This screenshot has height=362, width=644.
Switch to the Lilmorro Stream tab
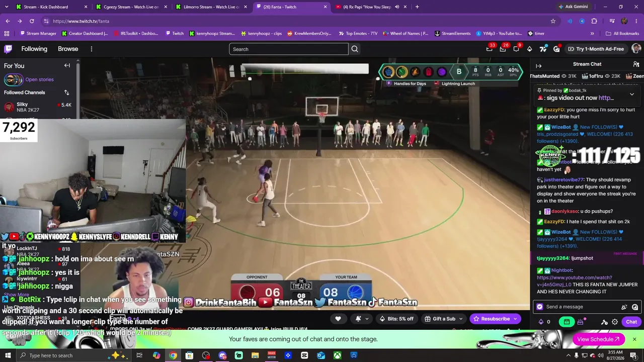pyautogui.click(x=211, y=7)
